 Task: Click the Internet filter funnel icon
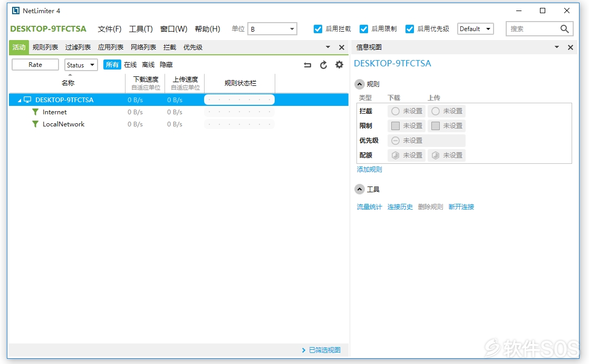point(35,112)
